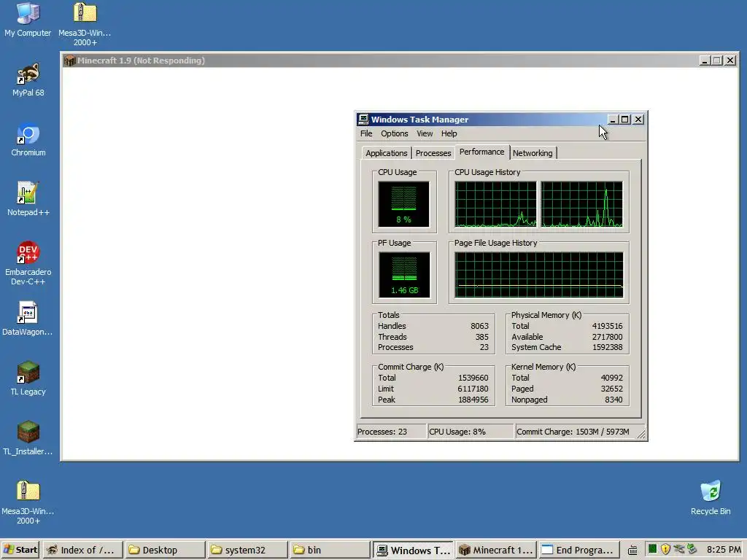Viewport: 747px width, 560px height.
Task: Click the Nonpaged value 8340
Action: tap(614, 400)
